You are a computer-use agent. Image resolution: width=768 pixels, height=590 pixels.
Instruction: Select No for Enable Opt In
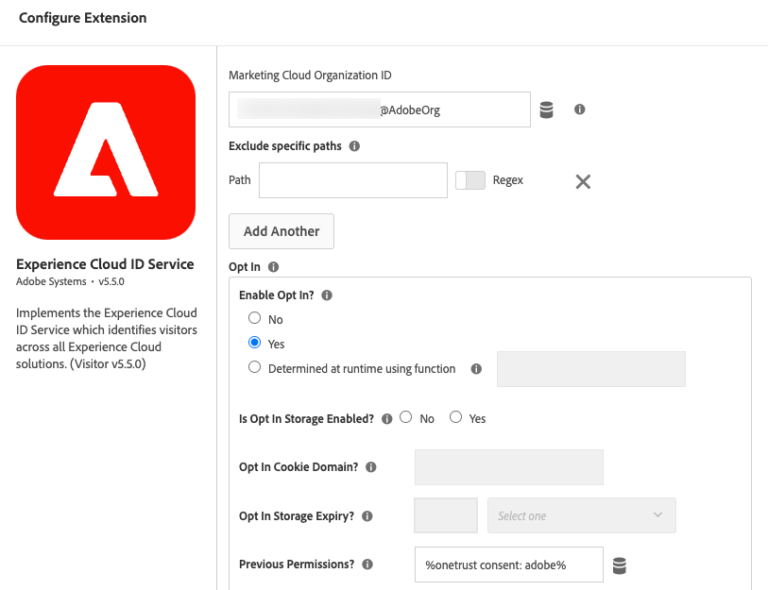[254, 318]
